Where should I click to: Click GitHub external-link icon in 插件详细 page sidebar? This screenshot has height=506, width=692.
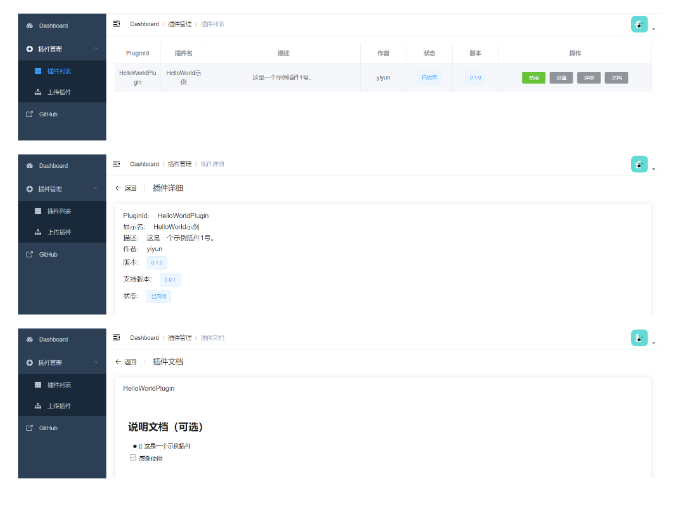30,255
